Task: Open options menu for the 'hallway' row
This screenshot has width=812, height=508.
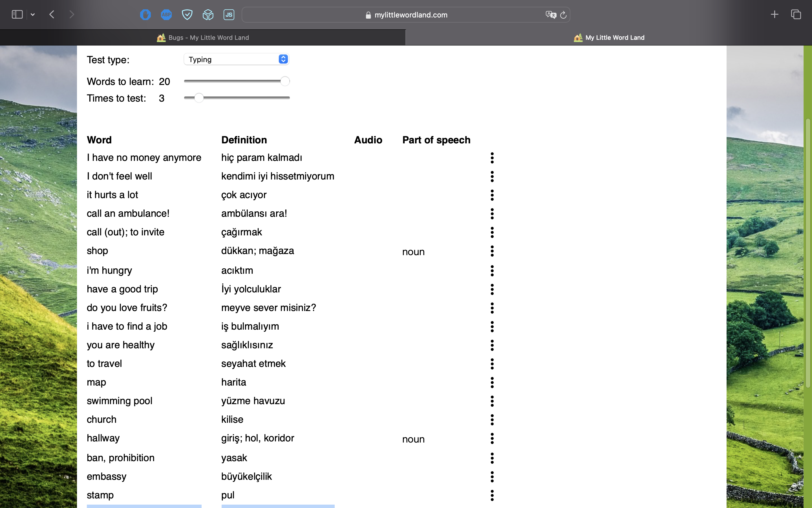Action: [x=492, y=439]
